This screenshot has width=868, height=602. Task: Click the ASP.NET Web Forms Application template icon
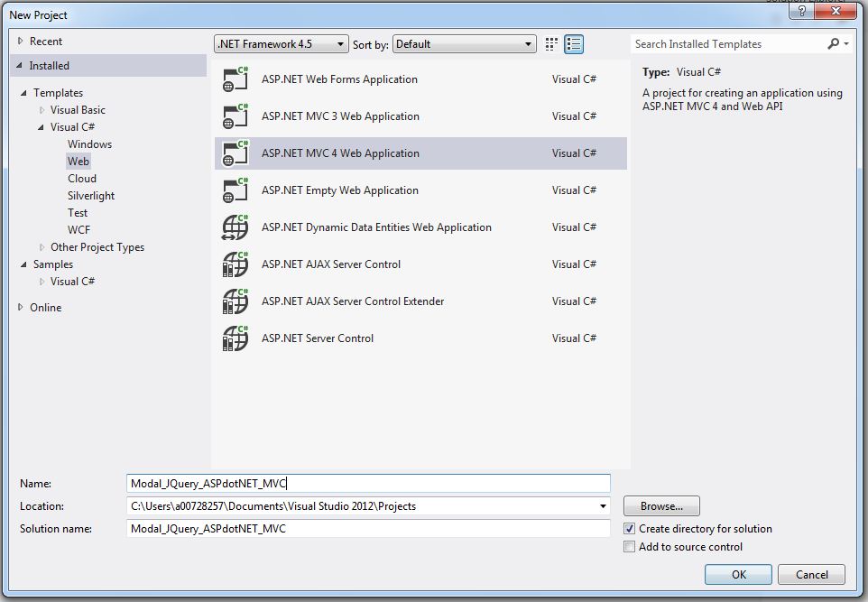[x=235, y=79]
